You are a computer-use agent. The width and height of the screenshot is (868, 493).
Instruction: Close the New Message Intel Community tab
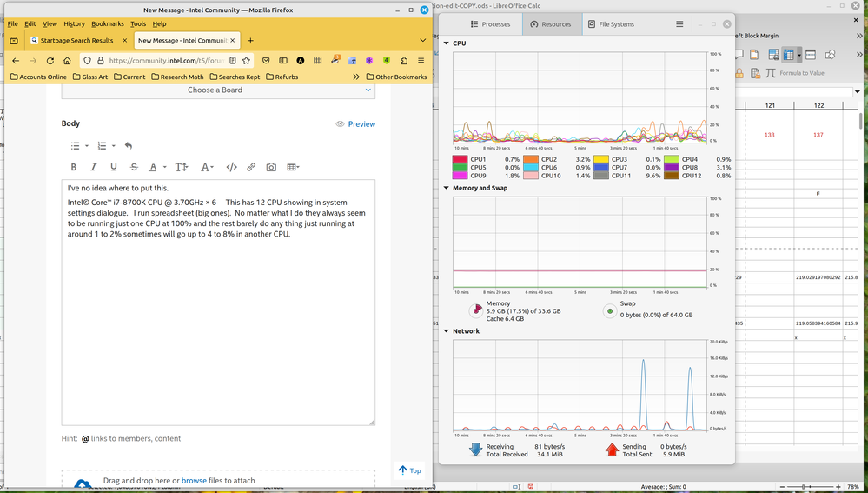(x=233, y=41)
